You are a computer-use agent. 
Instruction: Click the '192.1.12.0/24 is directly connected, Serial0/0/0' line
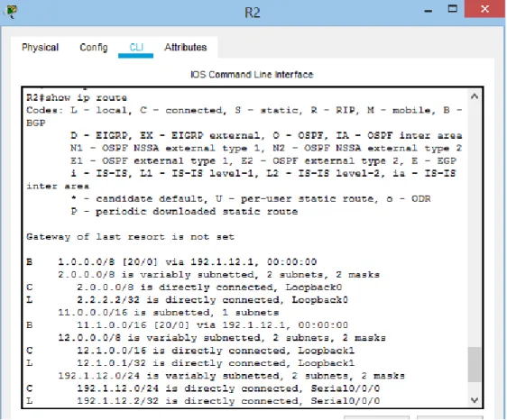pyautogui.click(x=203, y=388)
